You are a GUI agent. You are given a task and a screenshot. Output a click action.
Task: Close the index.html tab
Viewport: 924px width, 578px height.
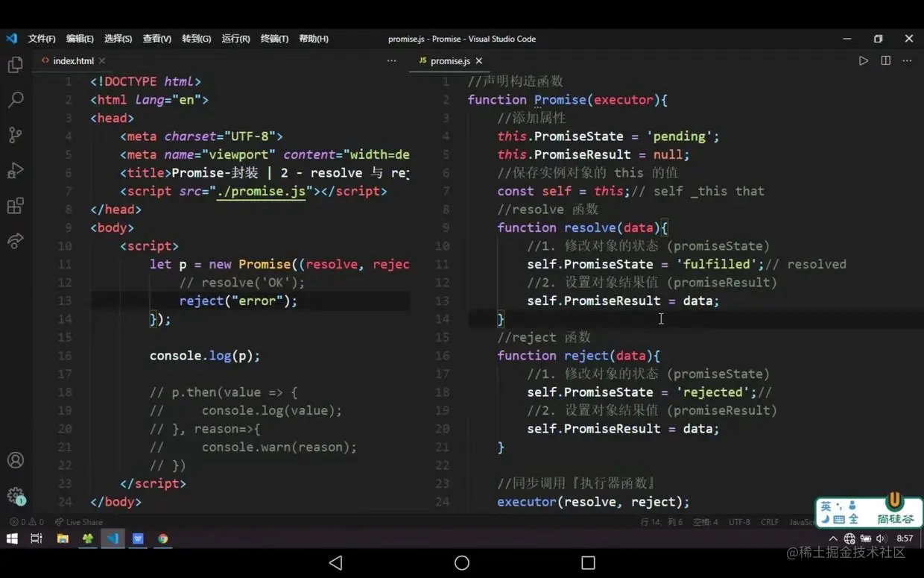pyautogui.click(x=102, y=60)
